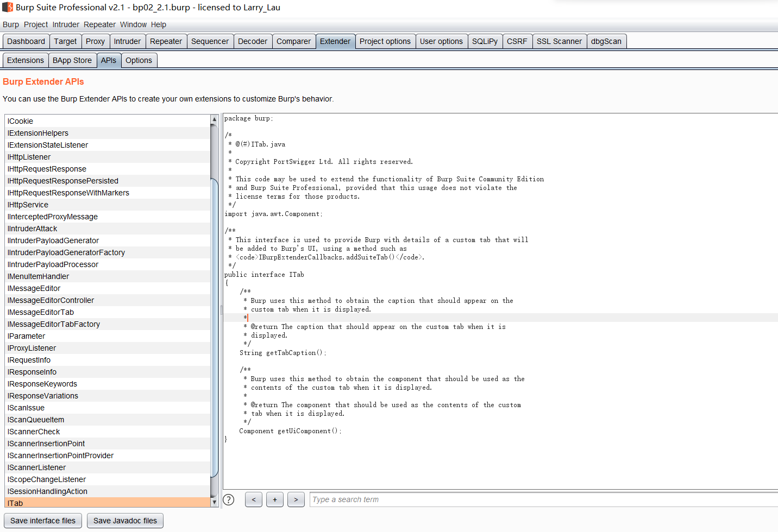Switch to the Options sub-tab

pos(139,60)
